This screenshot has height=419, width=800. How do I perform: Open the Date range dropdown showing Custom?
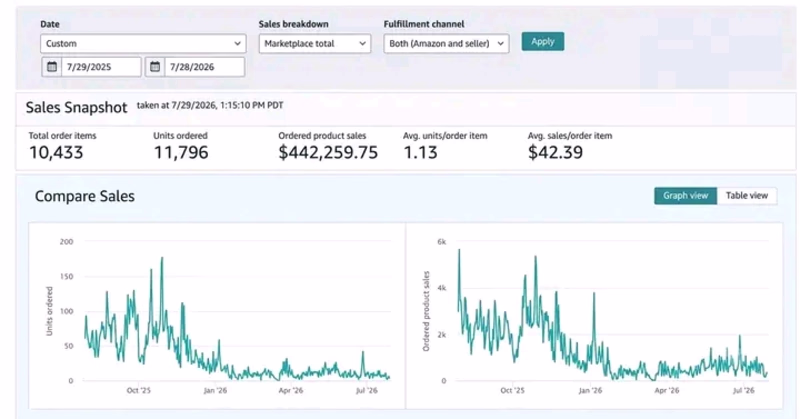click(x=143, y=43)
